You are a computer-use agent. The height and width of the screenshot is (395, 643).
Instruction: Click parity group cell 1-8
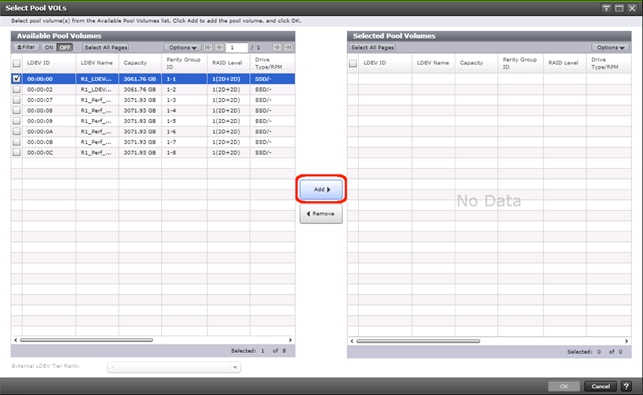184,153
